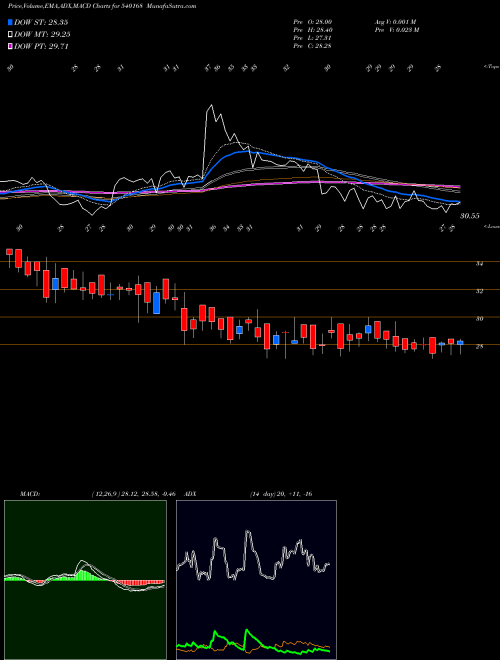Click the 'Pre O: 28.09' value

[x=312, y=22]
